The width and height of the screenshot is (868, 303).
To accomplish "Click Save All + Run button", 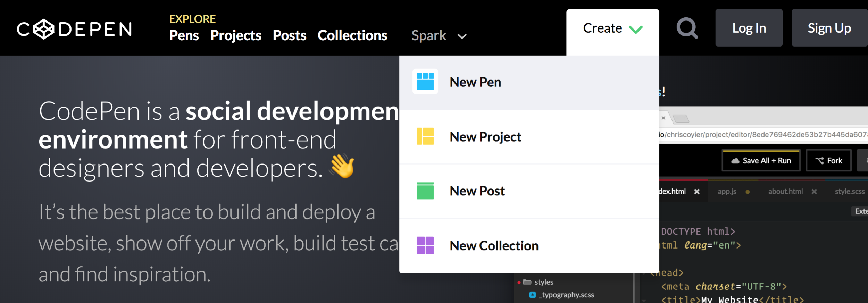I will coord(761,160).
